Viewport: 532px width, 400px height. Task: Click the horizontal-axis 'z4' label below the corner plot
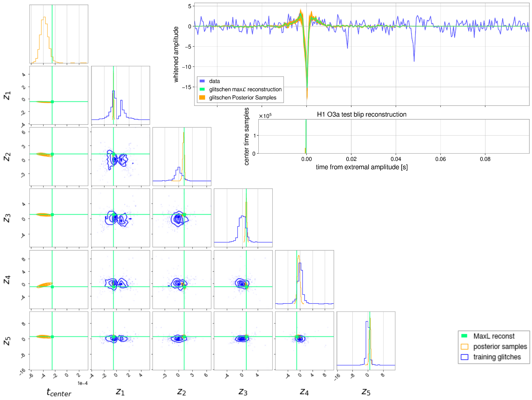pyautogui.click(x=304, y=392)
